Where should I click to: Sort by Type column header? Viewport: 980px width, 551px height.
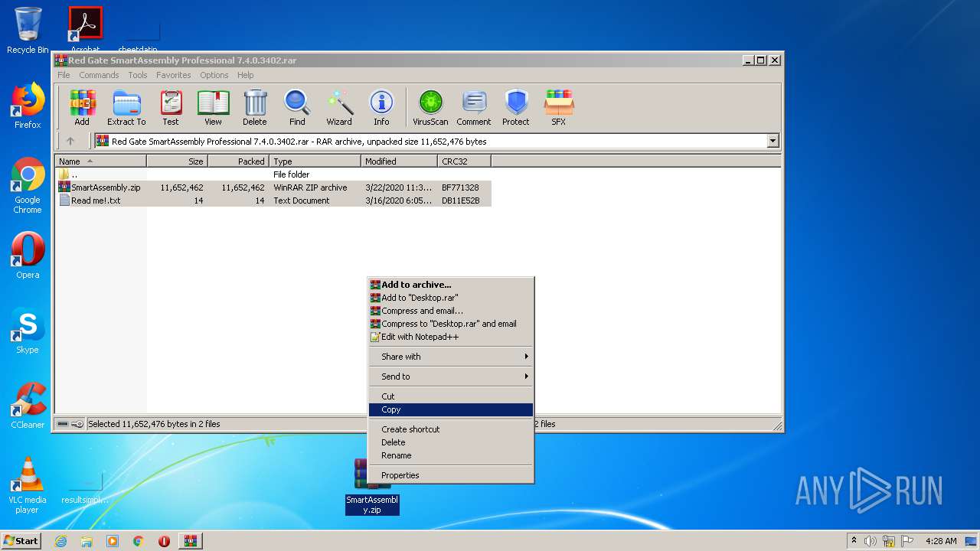(315, 161)
